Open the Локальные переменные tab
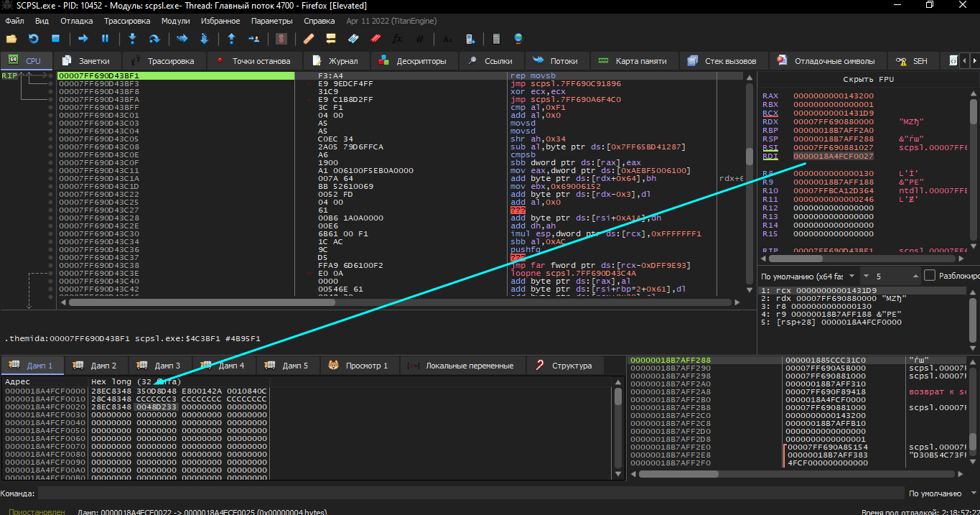980x515 pixels. coord(462,366)
